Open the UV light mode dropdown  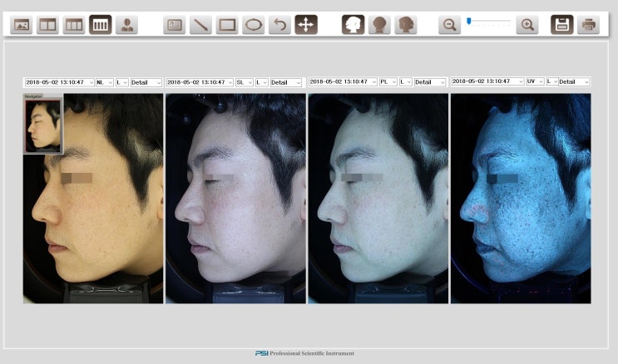[x=535, y=81]
